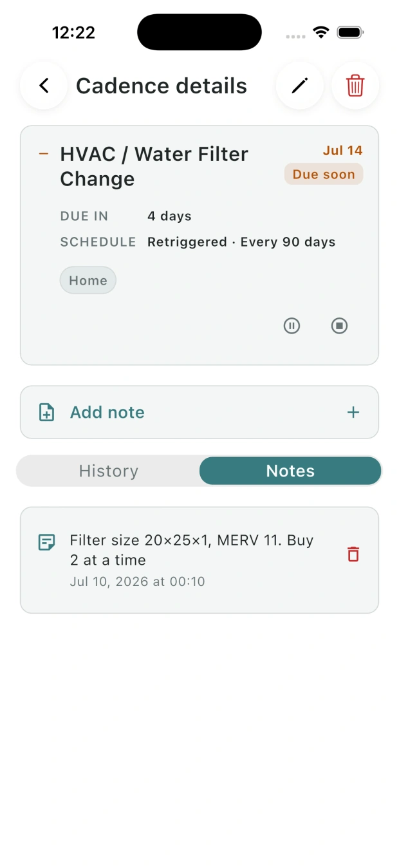Open the Add note button
Viewport: 399px width, 868px height.
tap(199, 412)
